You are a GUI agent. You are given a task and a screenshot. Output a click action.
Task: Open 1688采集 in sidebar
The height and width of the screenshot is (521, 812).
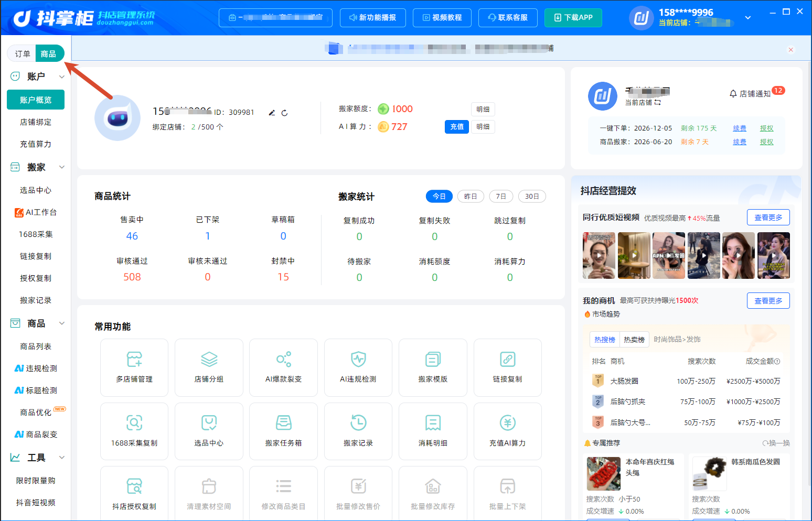click(36, 234)
